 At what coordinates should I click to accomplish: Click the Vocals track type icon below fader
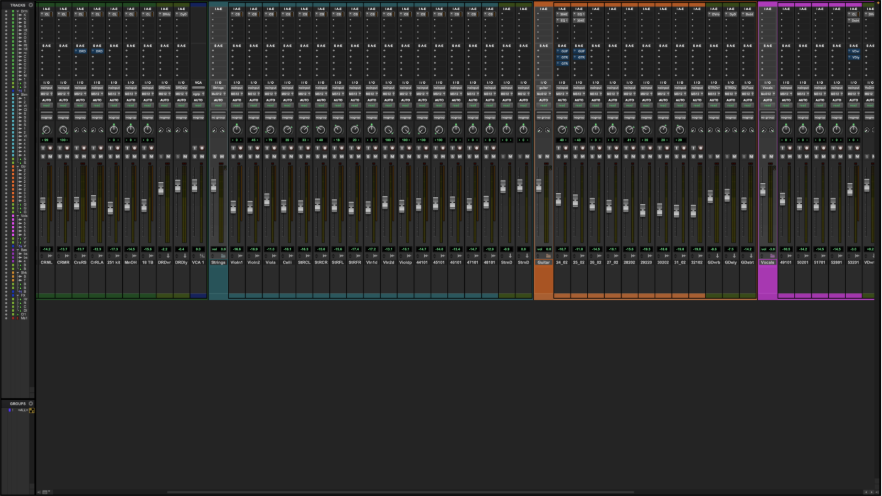point(772,256)
